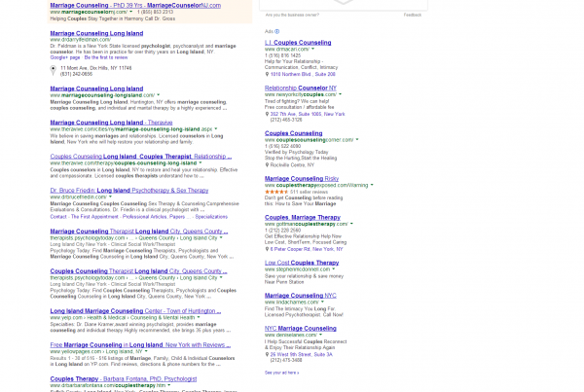Screen dimensions: 584x392
Task: Click the 11 Mont Ave, Dix Hills address text
Action: click(x=96, y=68)
